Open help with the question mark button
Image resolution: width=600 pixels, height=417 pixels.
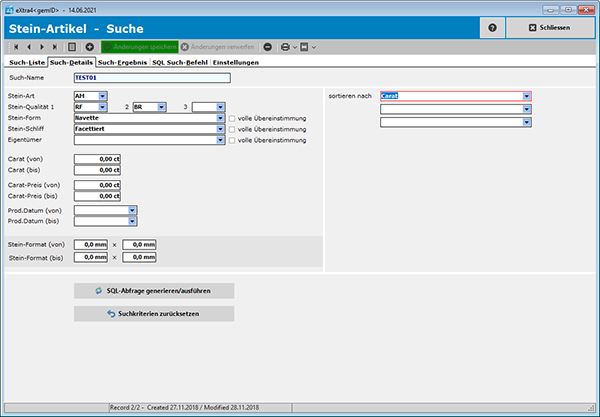coord(492,27)
